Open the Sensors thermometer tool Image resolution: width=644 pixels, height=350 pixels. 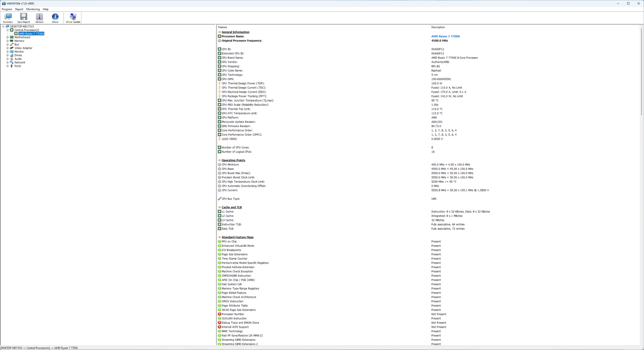(x=39, y=18)
